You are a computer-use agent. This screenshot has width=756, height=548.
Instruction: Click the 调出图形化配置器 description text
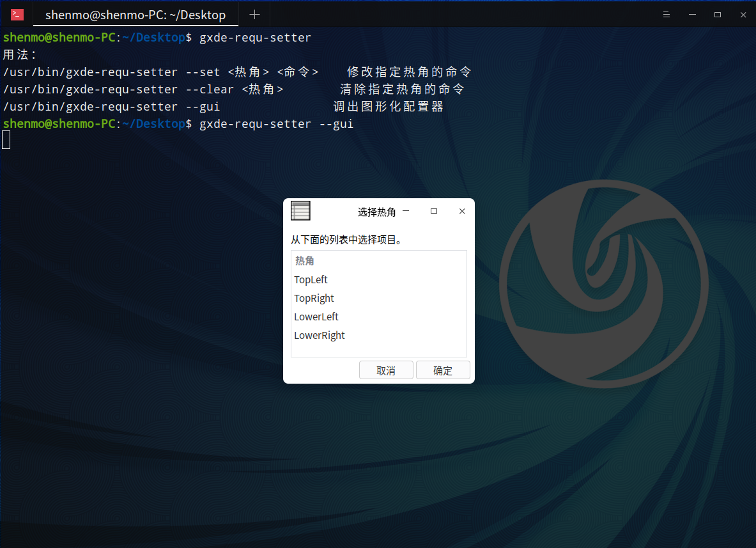[x=388, y=107]
